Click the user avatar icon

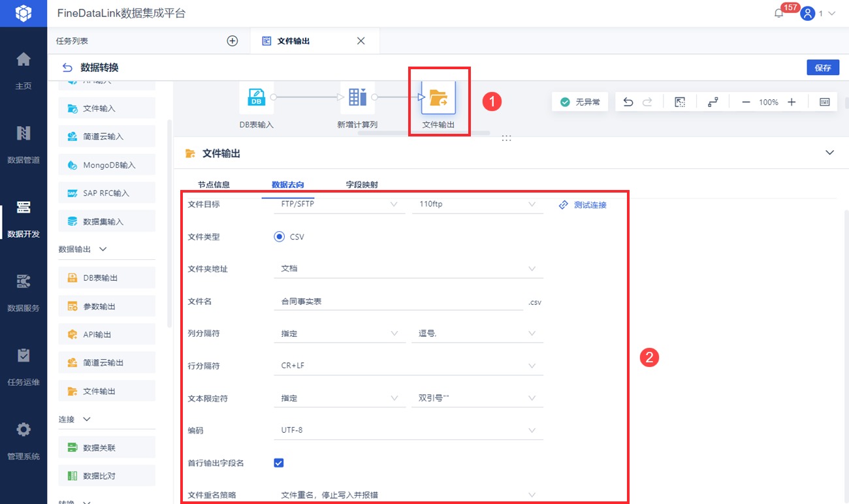(x=808, y=13)
